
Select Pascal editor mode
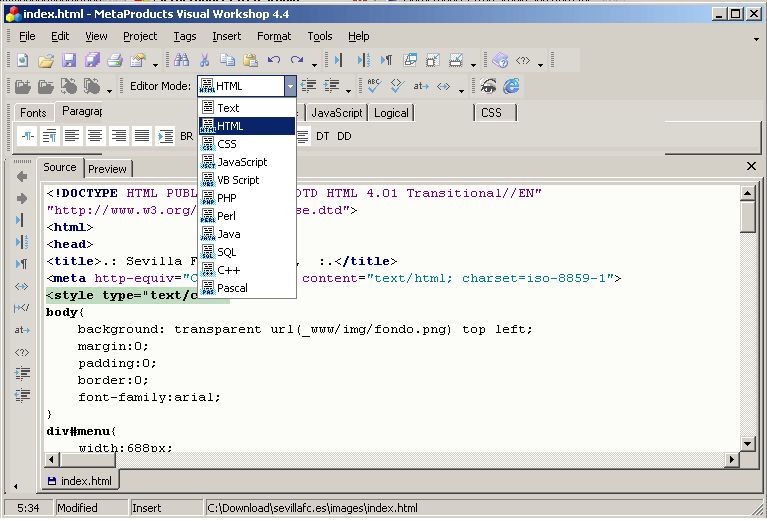point(247,288)
